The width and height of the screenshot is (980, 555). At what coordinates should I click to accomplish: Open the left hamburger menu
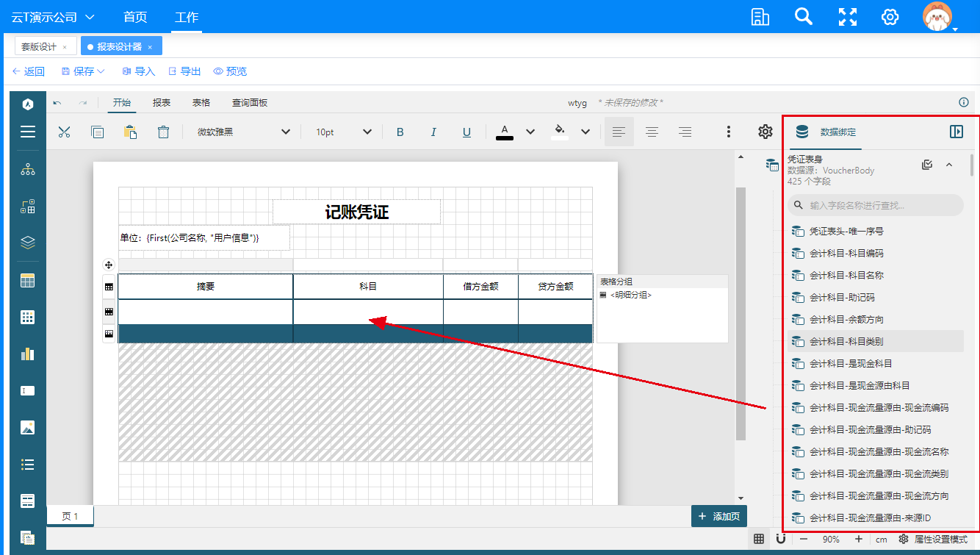click(x=28, y=132)
